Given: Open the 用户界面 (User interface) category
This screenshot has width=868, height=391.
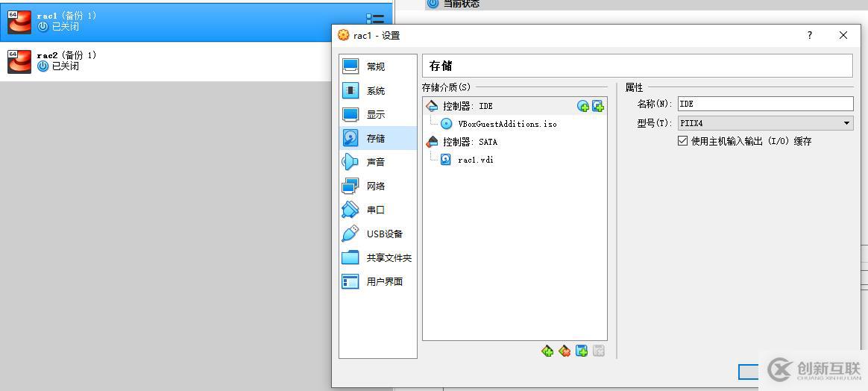Looking at the screenshot, I should [x=377, y=282].
